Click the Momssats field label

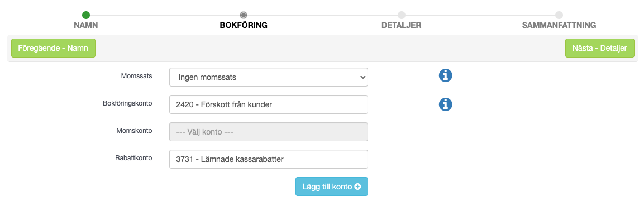(x=136, y=76)
